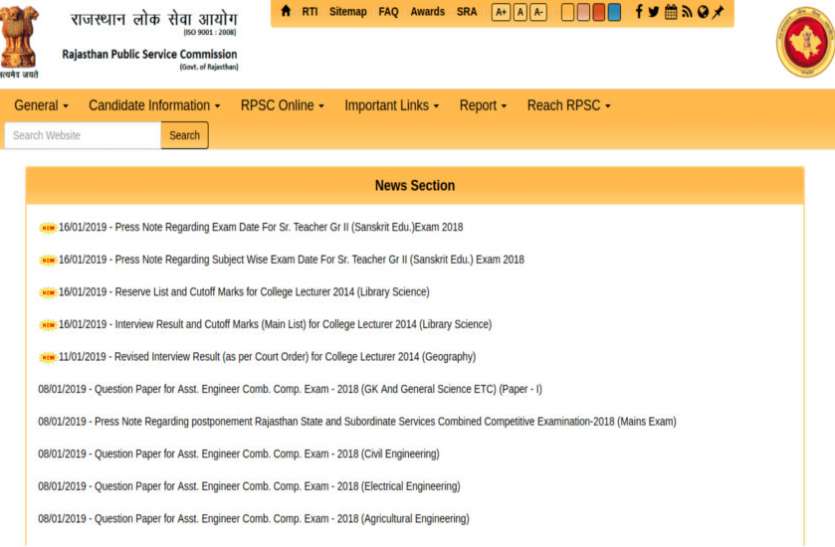835x547 pixels.
Task: Open Subject Wise Exam Date press note
Action: click(x=291, y=260)
